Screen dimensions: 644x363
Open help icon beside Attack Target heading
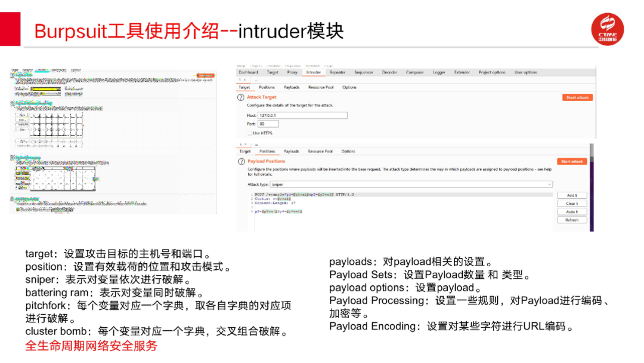pos(241,97)
